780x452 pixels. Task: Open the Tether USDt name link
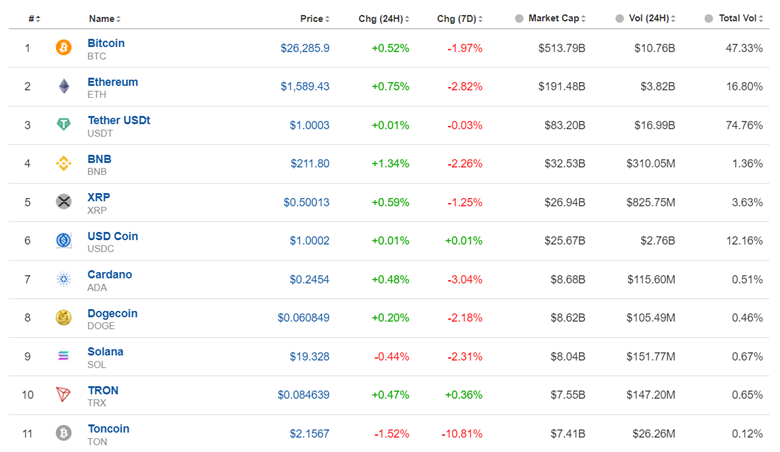click(119, 120)
